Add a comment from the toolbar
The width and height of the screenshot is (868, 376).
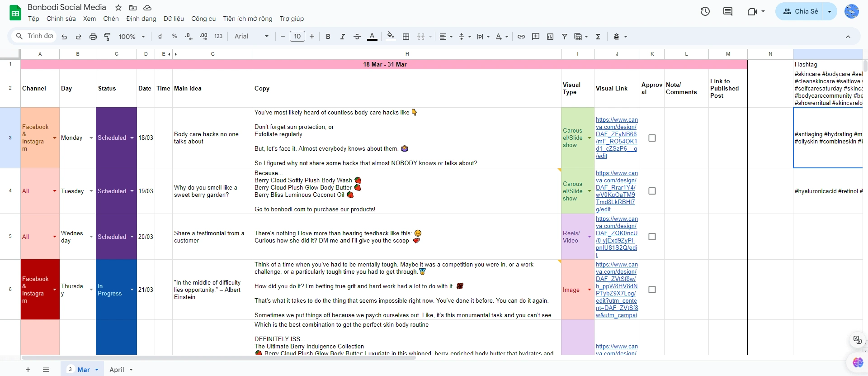(x=536, y=37)
